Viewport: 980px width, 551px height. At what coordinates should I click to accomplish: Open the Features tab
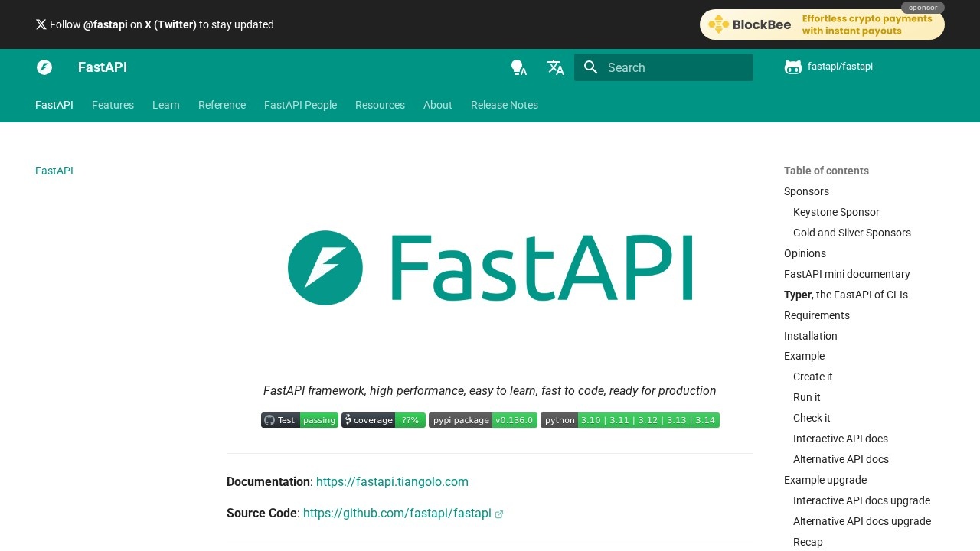click(x=113, y=105)
